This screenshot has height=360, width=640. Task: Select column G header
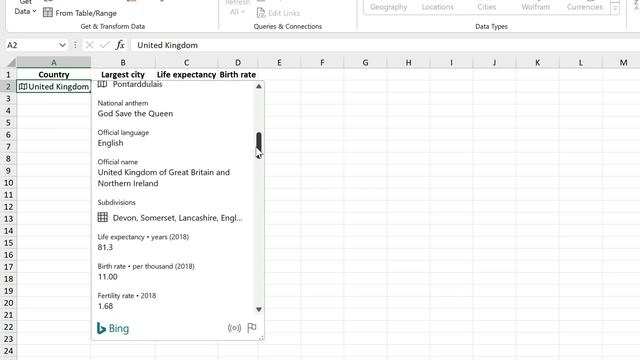pyautogui.click(x=365, y=62)
